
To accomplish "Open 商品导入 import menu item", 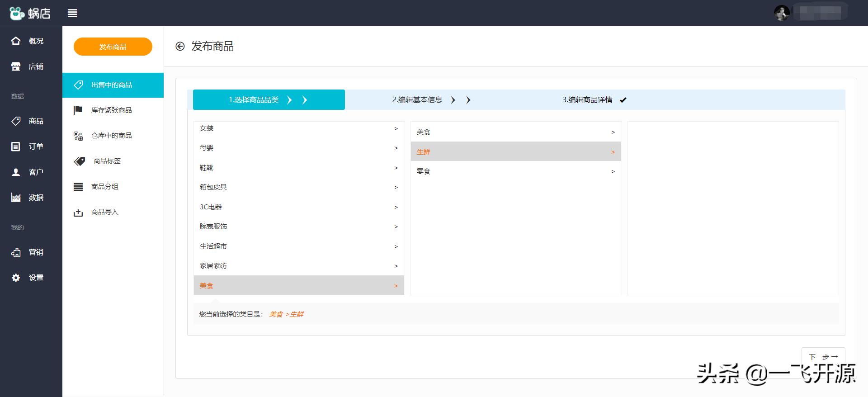I will click(x=104, y=212).
